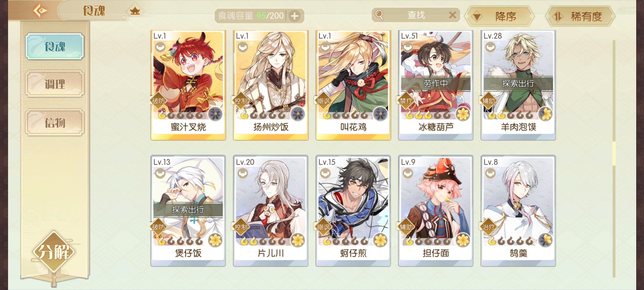
Task: Tap the bowl icon on 蜜汁叉烧 card
Action: pos(160,48)
